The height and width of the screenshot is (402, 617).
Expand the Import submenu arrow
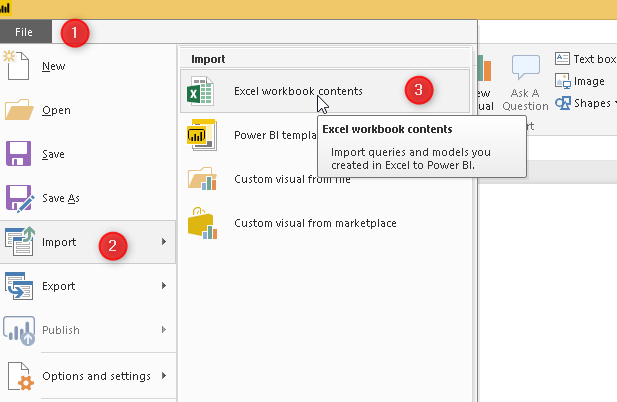point(164,242)
